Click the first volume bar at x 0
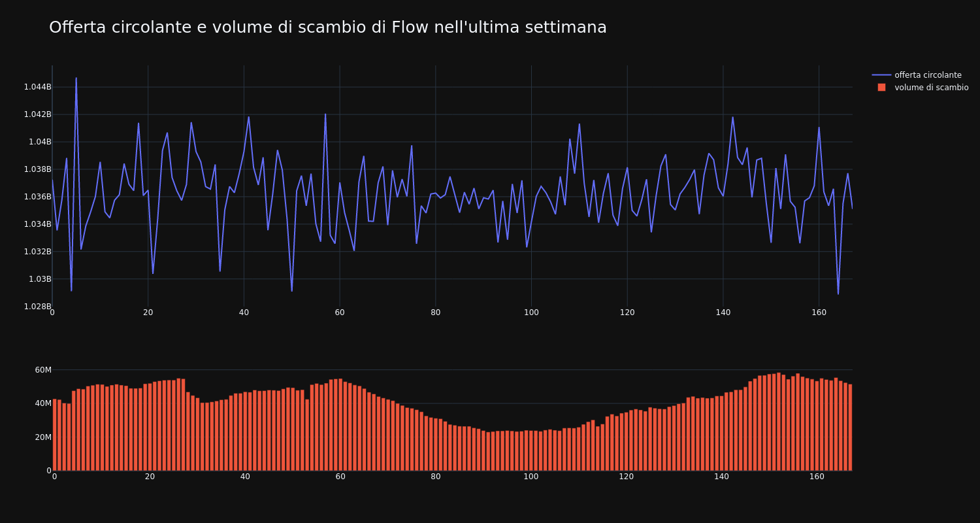The width and height of the screenshot is (980, 523). 54,435
